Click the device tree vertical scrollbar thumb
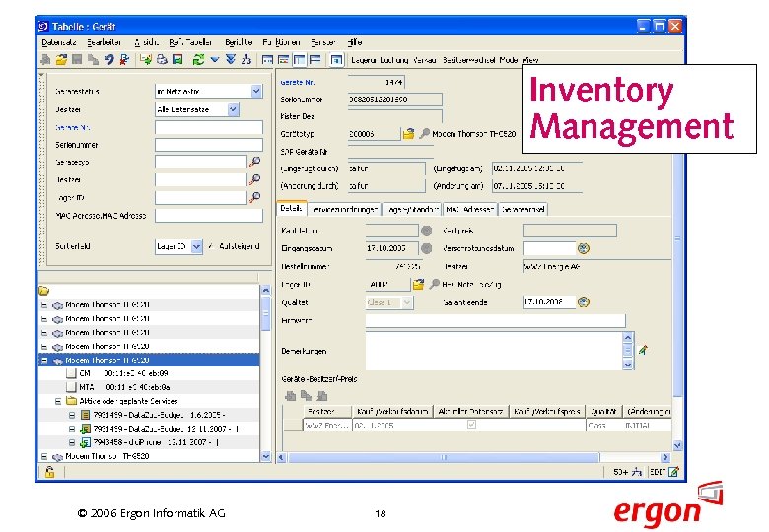Image resolution: width=769 pixels, height=532 pixels. (x=265, y=314)
